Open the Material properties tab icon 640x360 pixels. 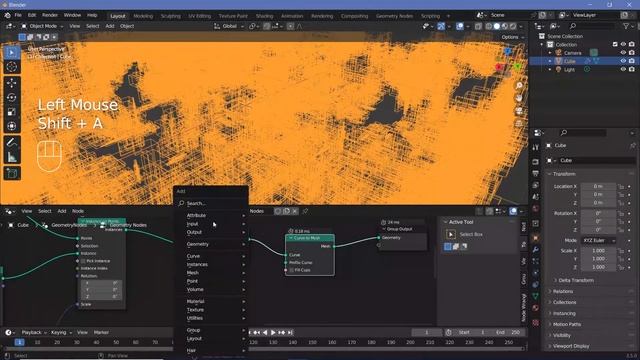click(536, 307)
